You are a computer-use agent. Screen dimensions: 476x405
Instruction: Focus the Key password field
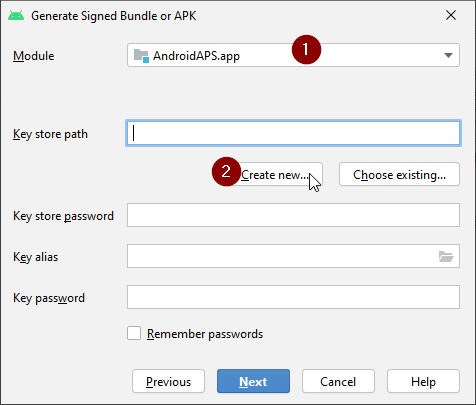293,297
